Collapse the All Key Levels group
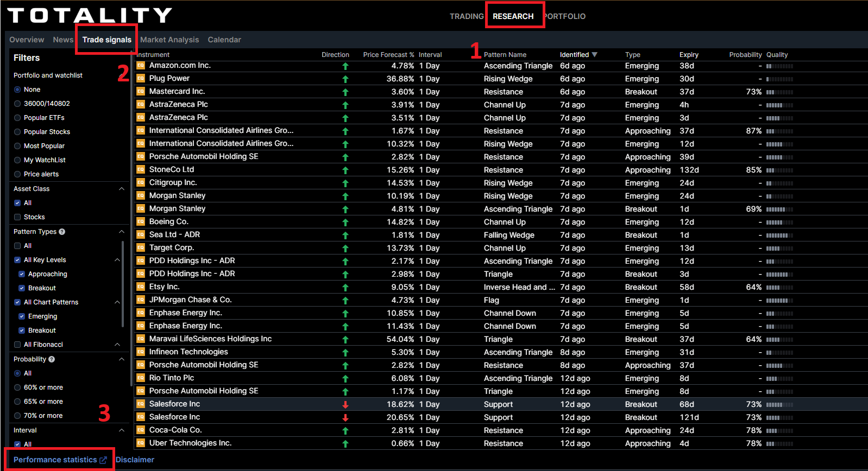The image size is (868, 471). (x=117, y=260)
